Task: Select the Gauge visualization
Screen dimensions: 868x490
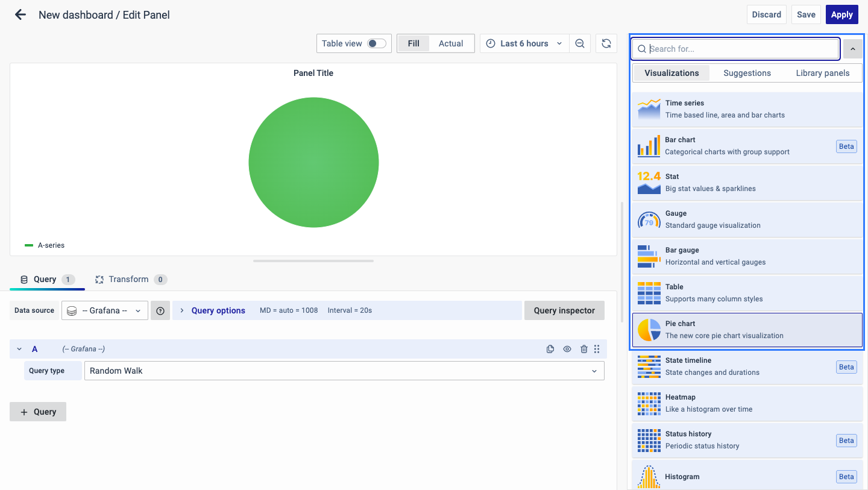Action: click(x=747, y=219)
